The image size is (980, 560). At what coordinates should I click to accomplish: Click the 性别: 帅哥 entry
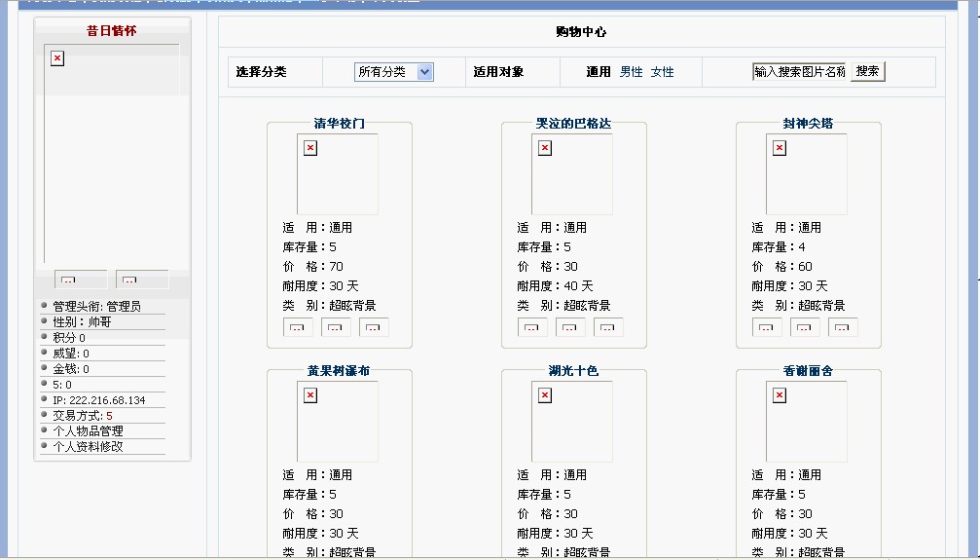(x=82, y=321)
